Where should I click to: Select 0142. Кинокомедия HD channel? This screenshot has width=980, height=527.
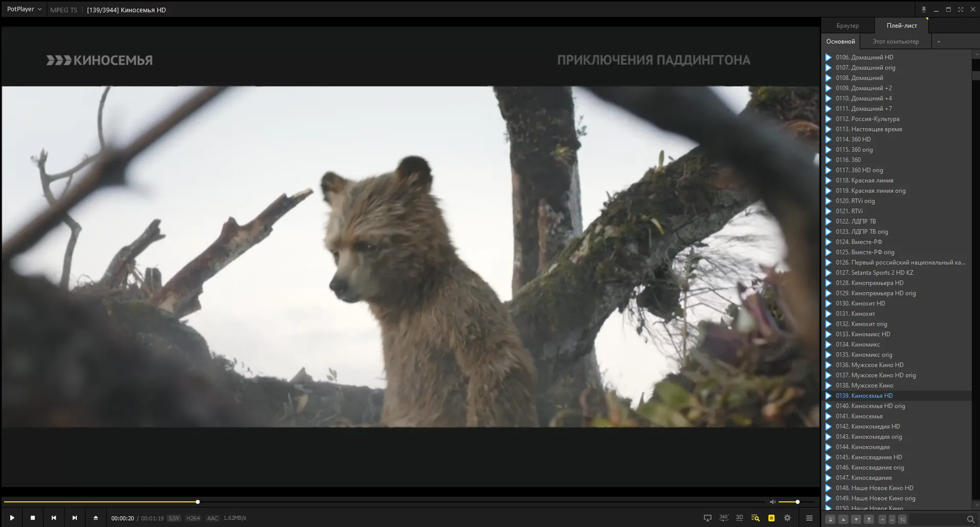click(896, 427)
